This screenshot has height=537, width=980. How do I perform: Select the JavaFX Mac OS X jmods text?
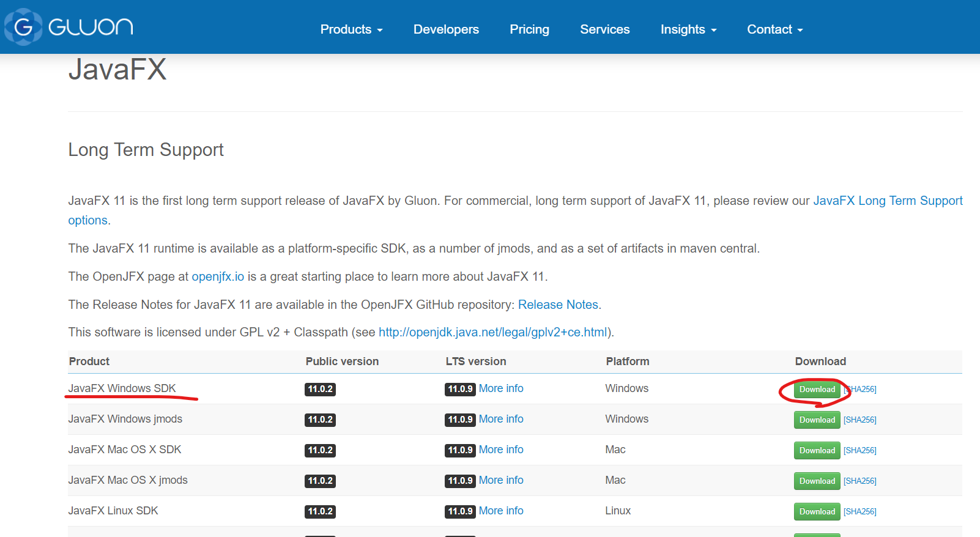(x=128, y=480)
